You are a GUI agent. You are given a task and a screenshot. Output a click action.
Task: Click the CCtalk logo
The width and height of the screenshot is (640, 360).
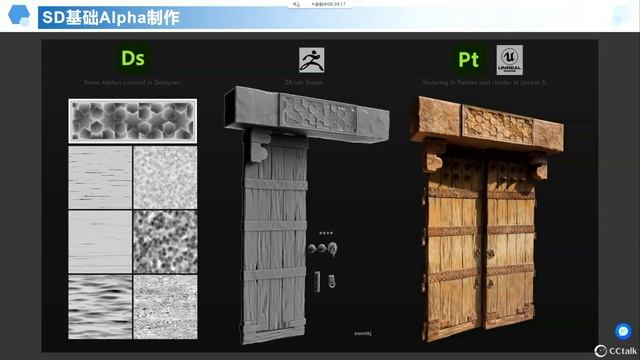[x=616, y=351]
